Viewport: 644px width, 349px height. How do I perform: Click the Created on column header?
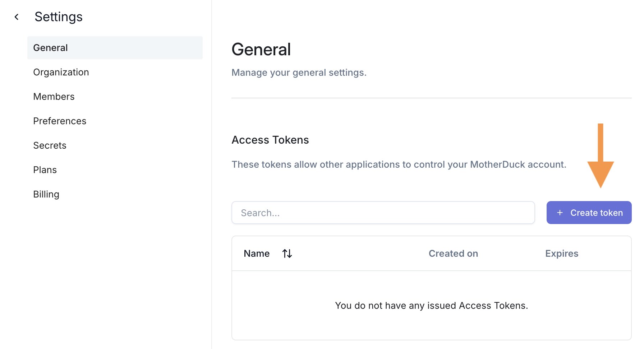(453, 253)
